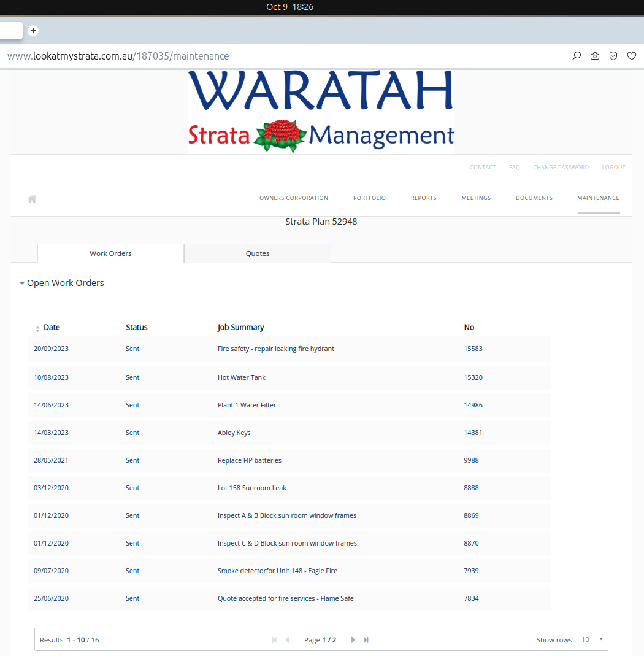
Task: Click work order number 8870
Action: click(471, 543)
